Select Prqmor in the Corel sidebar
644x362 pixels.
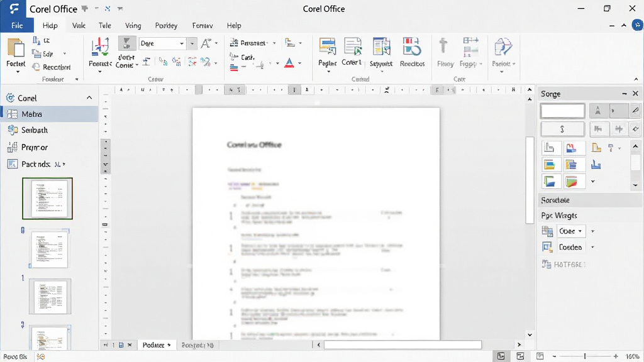50,147
